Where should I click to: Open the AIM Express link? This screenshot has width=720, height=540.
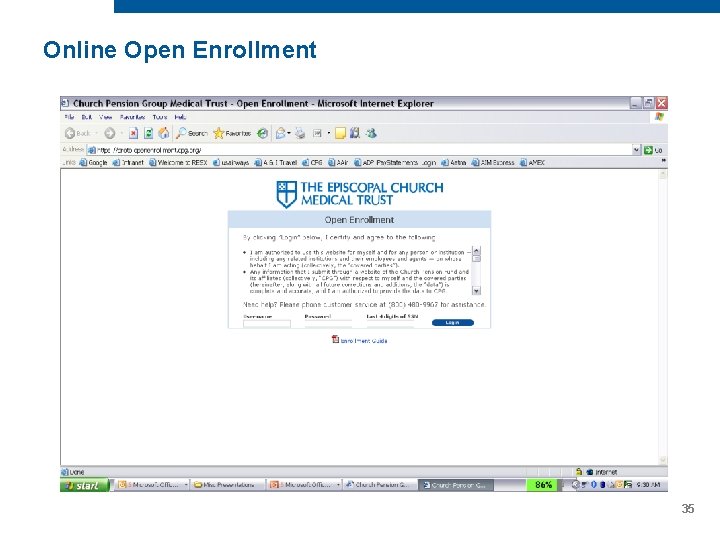(x=493, y=163)
